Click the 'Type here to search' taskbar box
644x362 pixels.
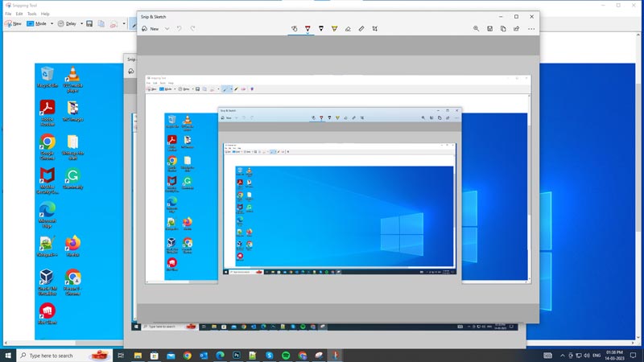[64, 356]
